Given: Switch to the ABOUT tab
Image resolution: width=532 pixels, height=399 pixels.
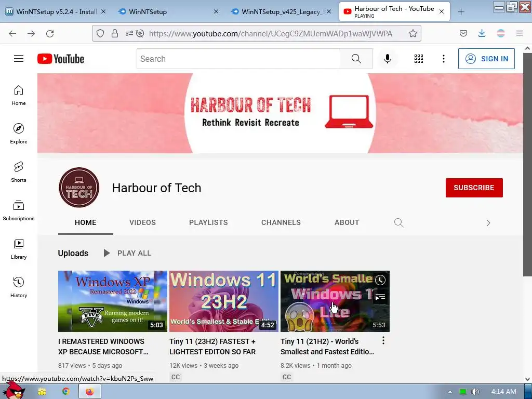Looking at the screenshot, I should click(347, 222).
